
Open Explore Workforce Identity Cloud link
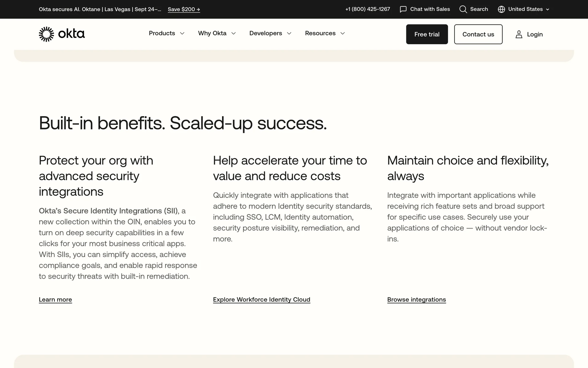262,300
